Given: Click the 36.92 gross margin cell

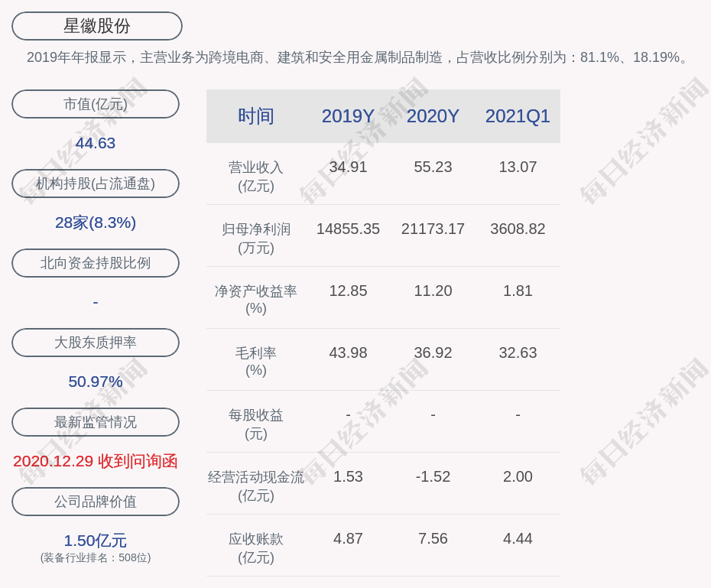Looking at the screenshot, I should [433, 352].
